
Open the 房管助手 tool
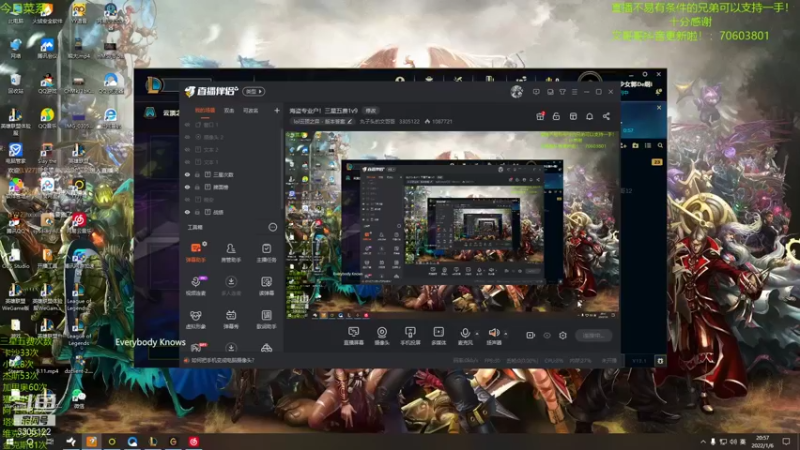[231, 252]
